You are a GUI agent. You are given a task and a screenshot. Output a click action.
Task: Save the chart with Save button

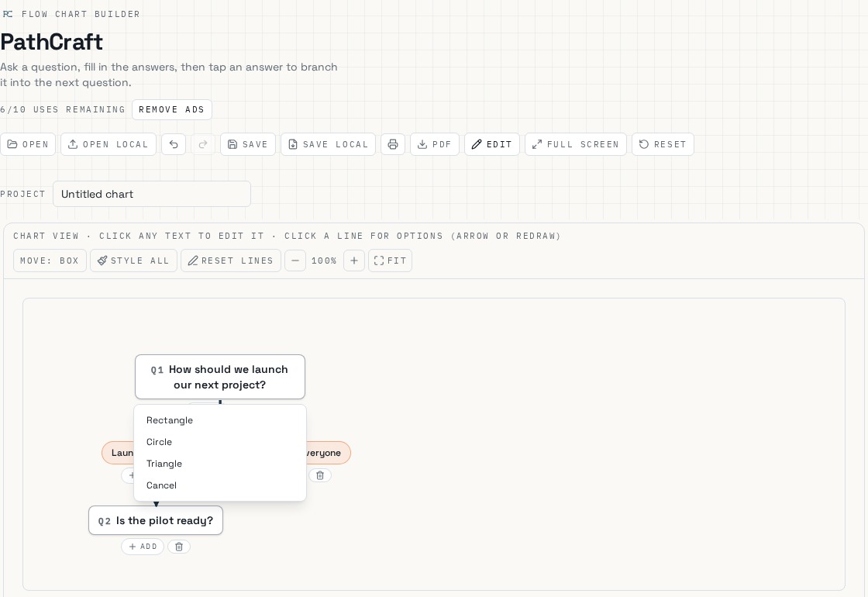point(247,144)
